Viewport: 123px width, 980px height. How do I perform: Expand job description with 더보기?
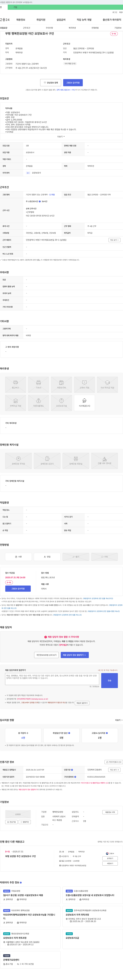pos(61,137)
